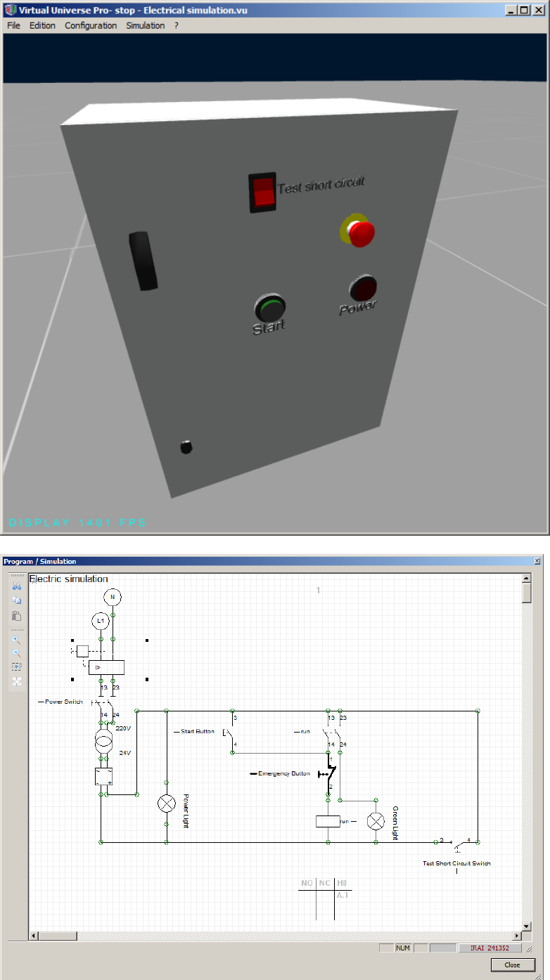Click the run auxiliary contact symbol

coord(332,732)
